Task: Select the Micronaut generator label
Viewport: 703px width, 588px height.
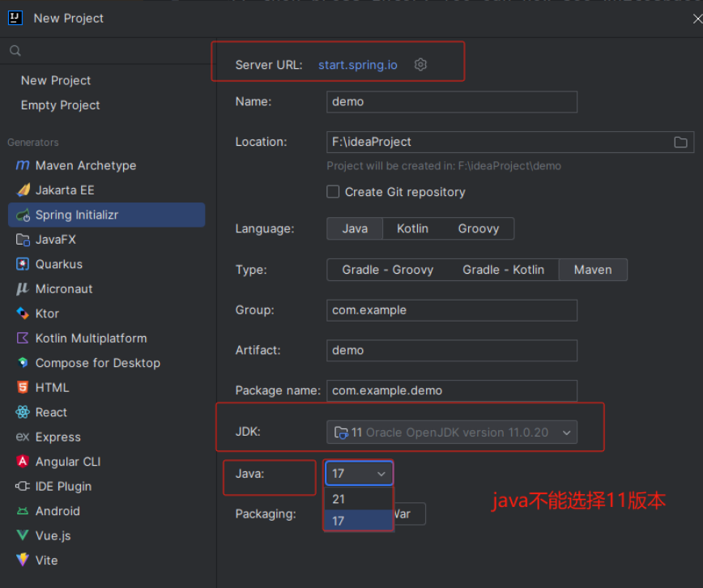Action: (64, 289)
